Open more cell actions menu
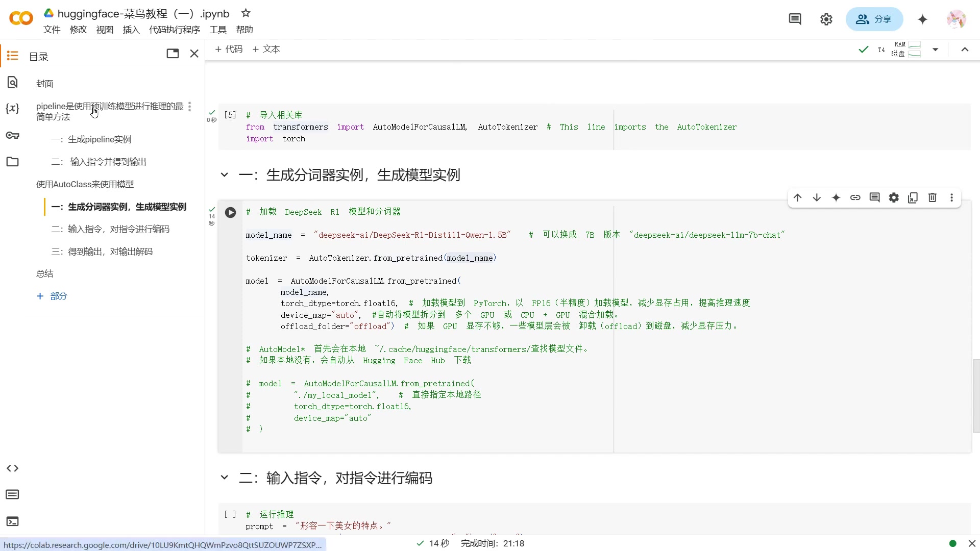980x551 pixels. pos(951,197)
